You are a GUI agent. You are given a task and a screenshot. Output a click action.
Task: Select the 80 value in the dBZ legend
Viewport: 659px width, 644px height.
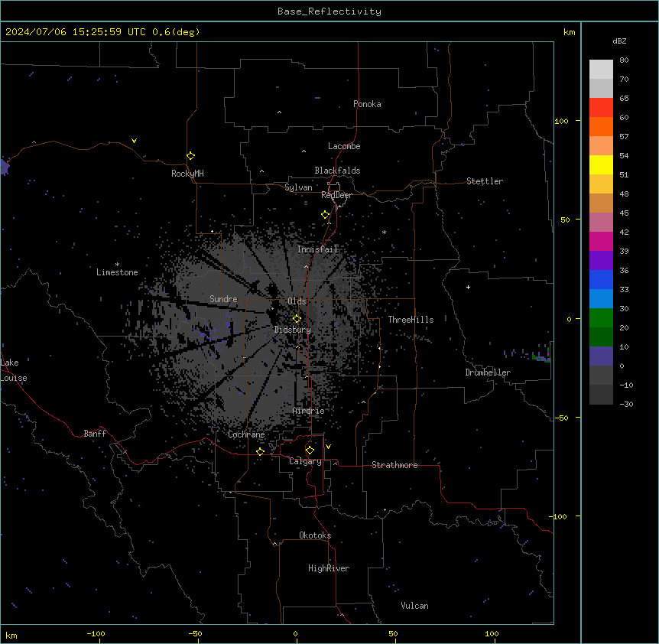click(624, 60)
